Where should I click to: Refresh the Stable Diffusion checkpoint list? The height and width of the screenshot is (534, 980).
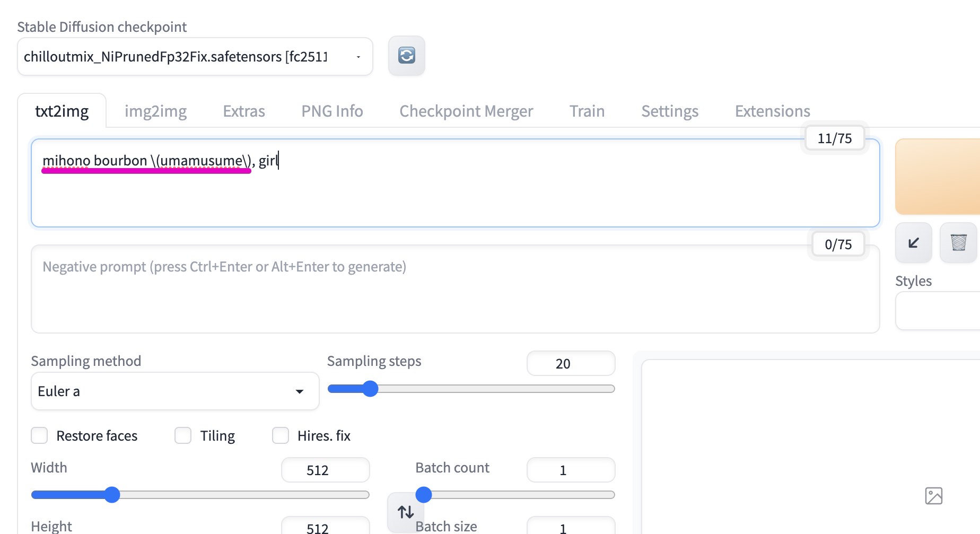coord(406,56)
